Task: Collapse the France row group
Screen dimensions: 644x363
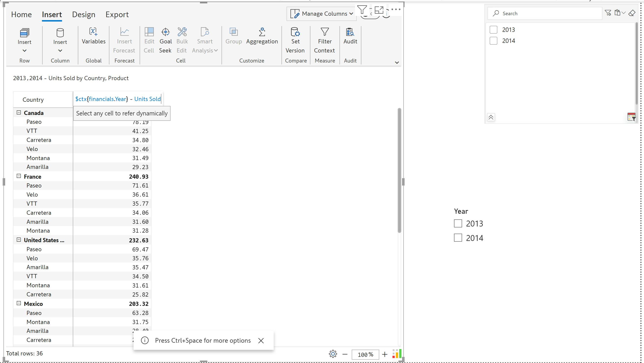Action: (19, 176)
